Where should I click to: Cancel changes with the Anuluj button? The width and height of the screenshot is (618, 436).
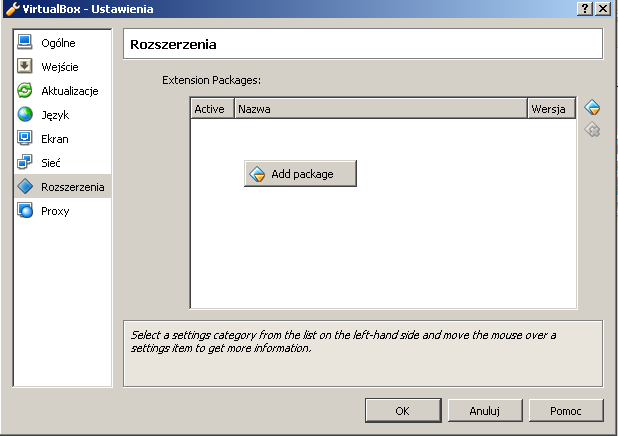pyautogui.click(x=485, y=411)
